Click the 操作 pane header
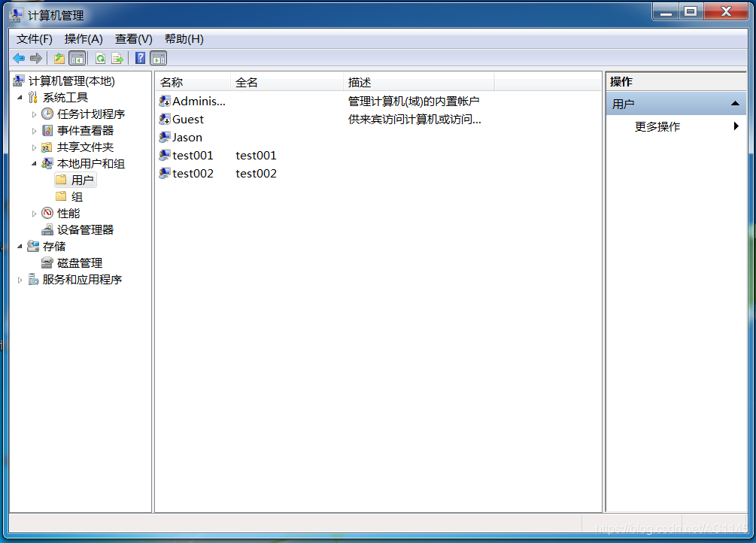This screenshot has width=756, height=543. (x=676, y=81)
